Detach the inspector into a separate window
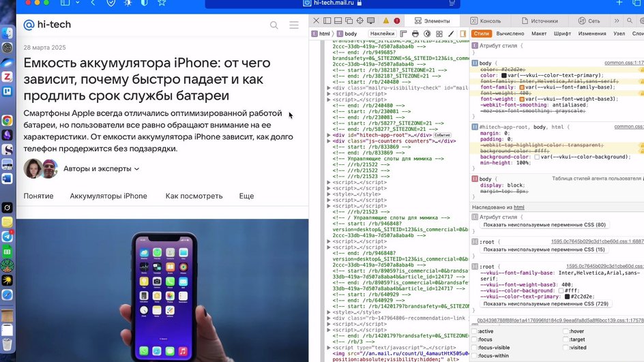The height and width of the screenshot is (362, 644). (x=349, y=20)
